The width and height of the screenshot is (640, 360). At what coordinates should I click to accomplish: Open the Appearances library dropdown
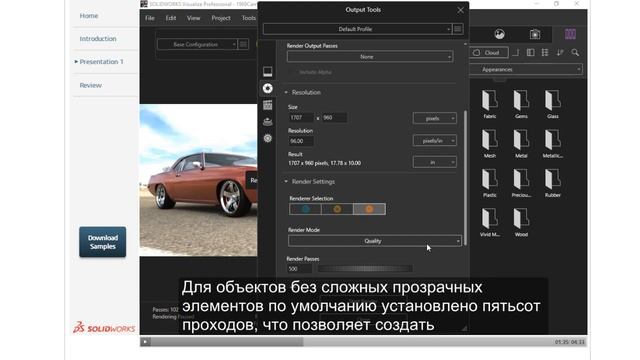pos(526,69)
